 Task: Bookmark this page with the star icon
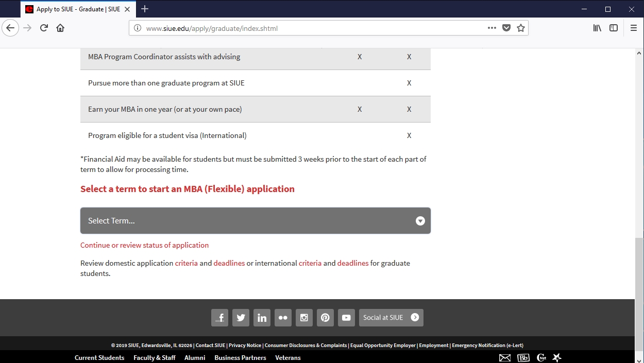point(521,28)
